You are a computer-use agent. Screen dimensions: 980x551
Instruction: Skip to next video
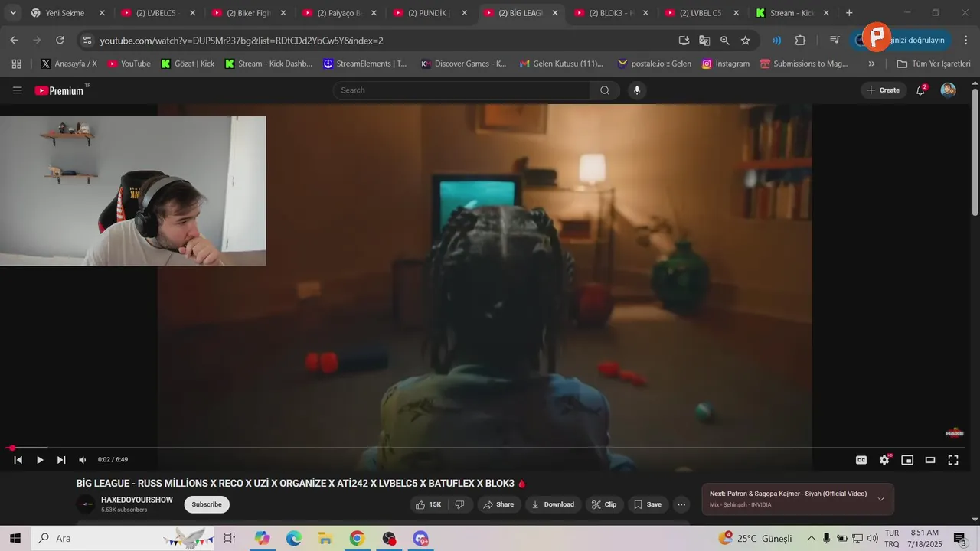click(x=61, y=460)
